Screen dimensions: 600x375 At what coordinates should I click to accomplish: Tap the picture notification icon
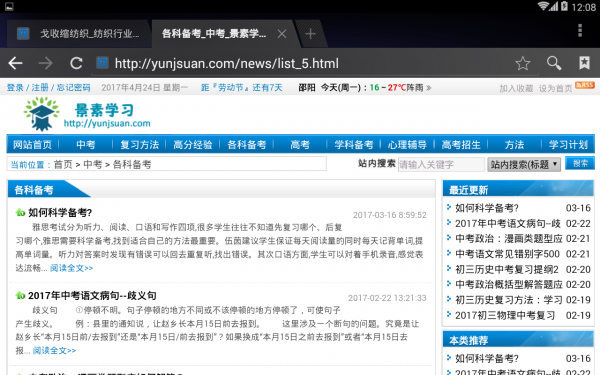coord(9,7)
